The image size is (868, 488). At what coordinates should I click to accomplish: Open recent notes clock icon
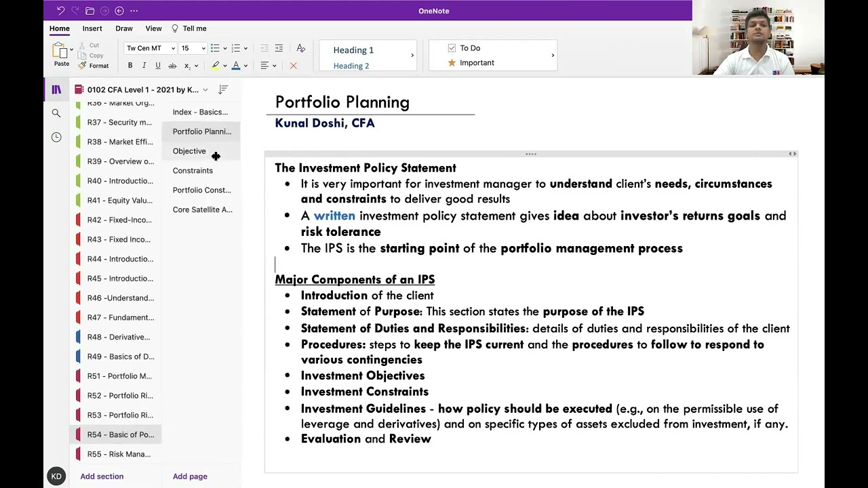56,137
